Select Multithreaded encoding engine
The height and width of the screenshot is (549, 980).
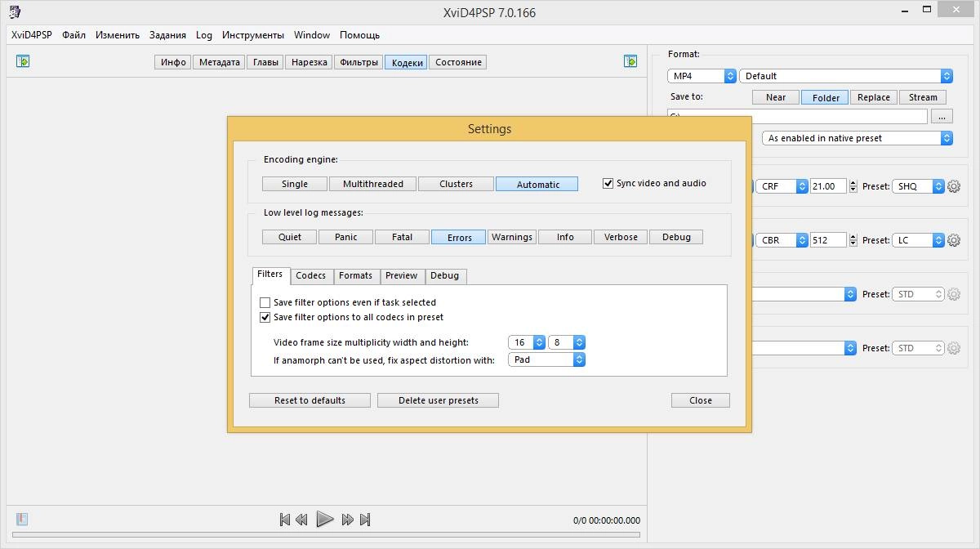[x=373, y=184]
